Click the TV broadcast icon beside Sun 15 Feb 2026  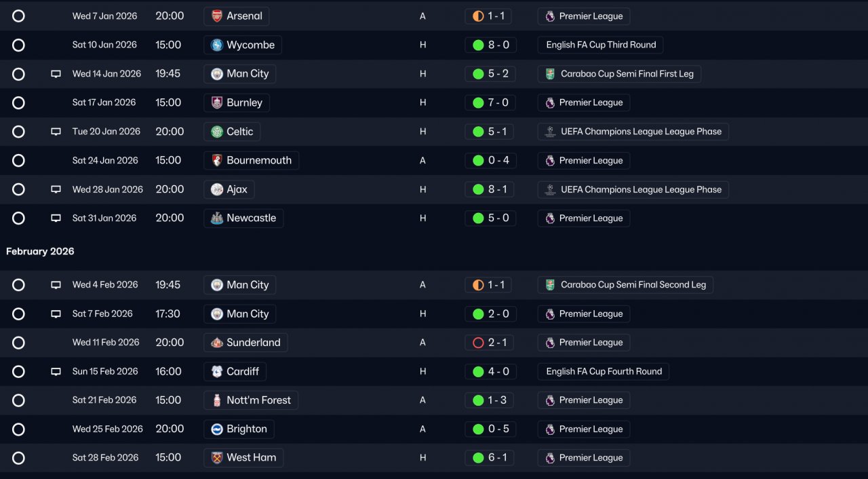pyautogui.click(x=56, y=372)
